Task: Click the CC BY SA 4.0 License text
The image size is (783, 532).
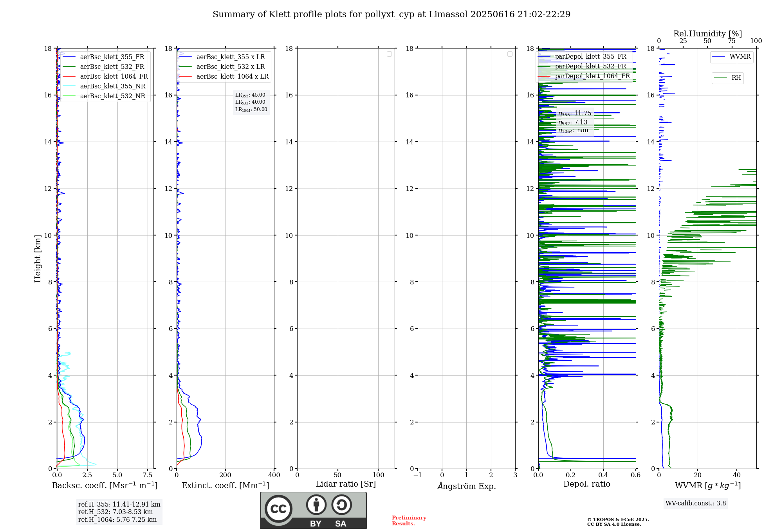Action: [614, 525]
